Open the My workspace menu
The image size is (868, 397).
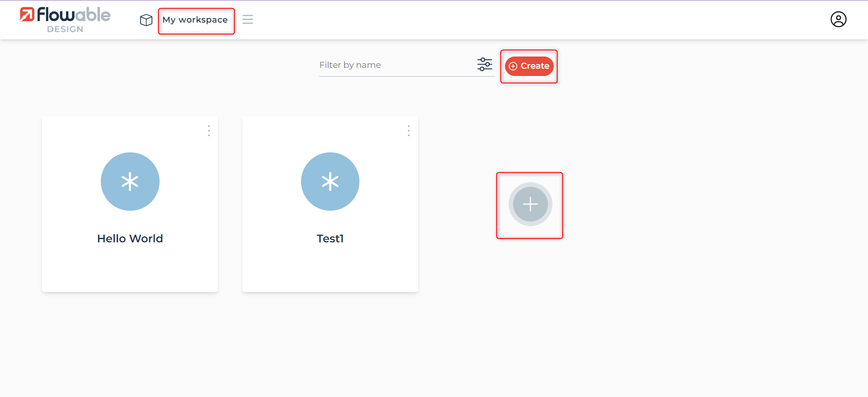pyautogui.click(x=195, y=20)
